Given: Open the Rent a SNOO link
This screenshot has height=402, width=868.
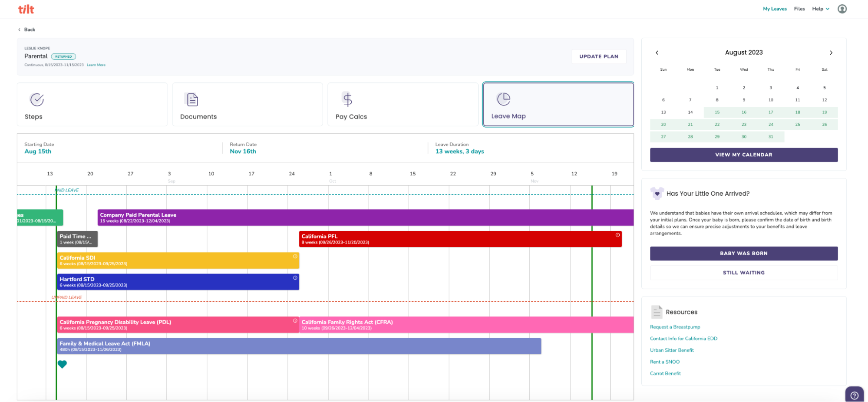Looking at the screenshot, I should click(x=664, y=362).
